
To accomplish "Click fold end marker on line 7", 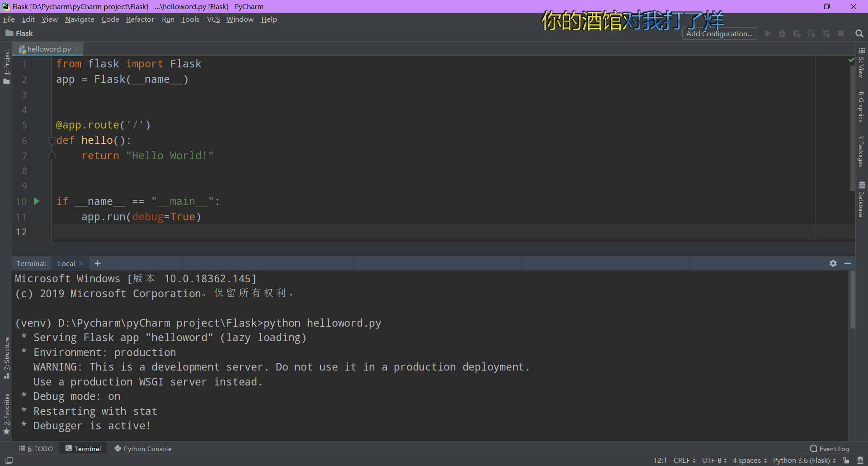I will pyautogui.click(x=52, y=156).
